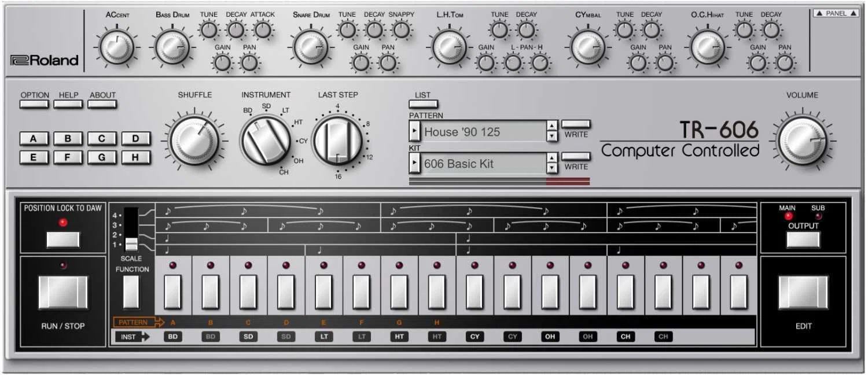Click the Snare Drum Tune knob
Screen dimensions: 868x380
(347, 29)
